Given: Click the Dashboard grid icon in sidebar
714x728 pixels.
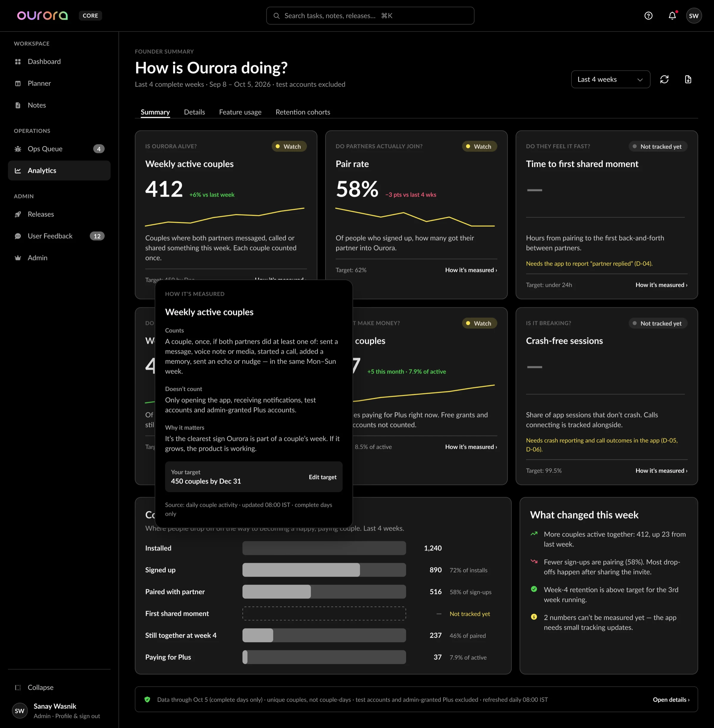Looking at the screenshot, I should 18,62.
